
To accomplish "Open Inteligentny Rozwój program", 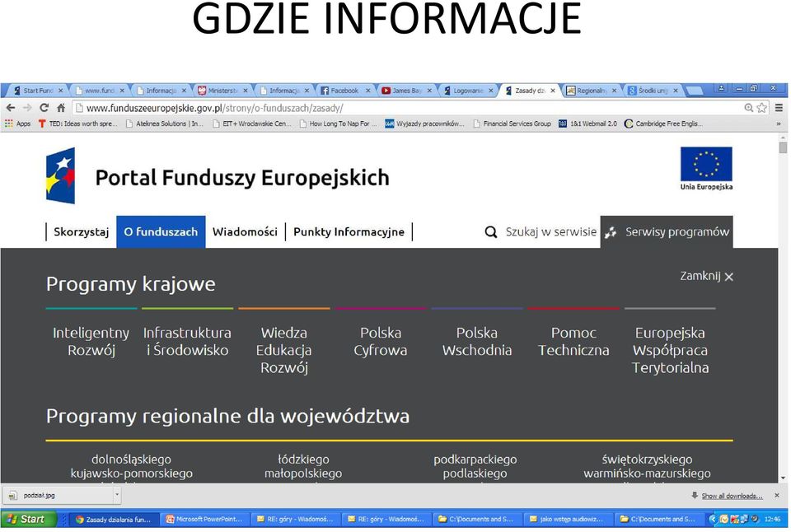I will [91, 342].
